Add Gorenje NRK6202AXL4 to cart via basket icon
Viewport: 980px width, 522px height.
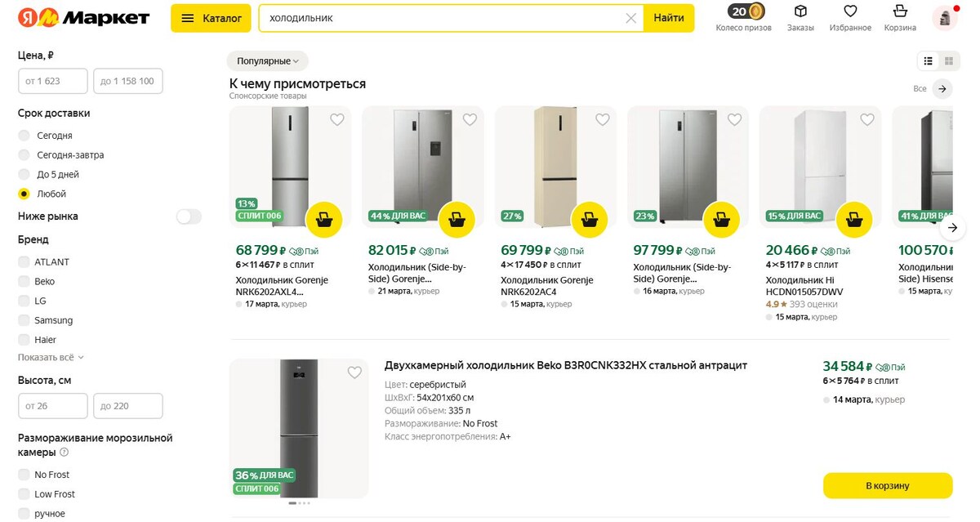click(x=324, y=219)
